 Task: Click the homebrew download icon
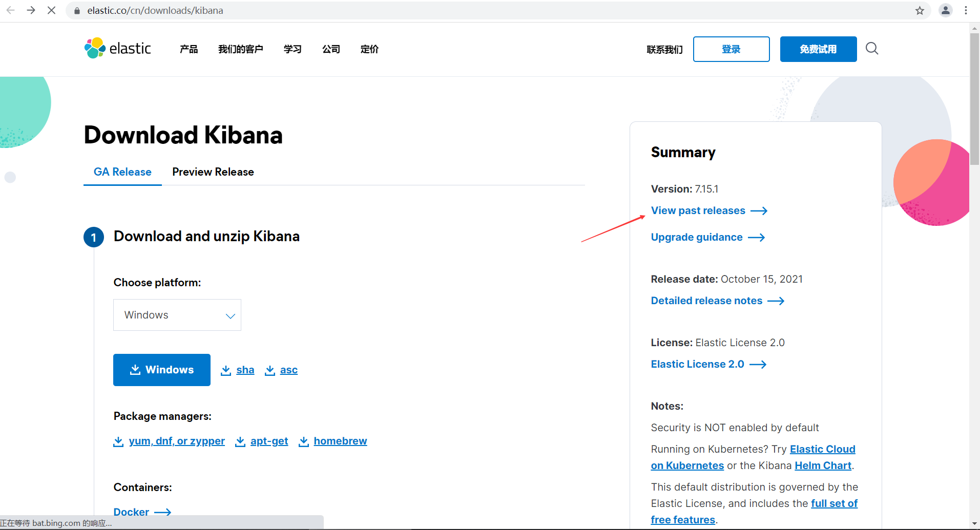coord(303,441)
